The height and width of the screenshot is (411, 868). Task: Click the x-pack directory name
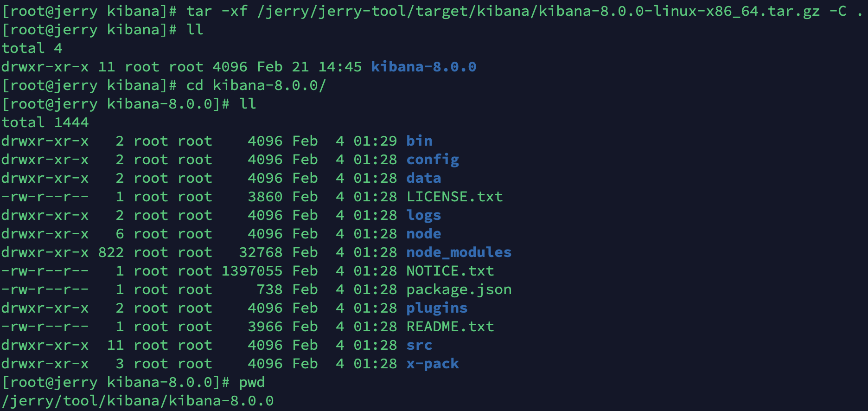click(432, 364)
